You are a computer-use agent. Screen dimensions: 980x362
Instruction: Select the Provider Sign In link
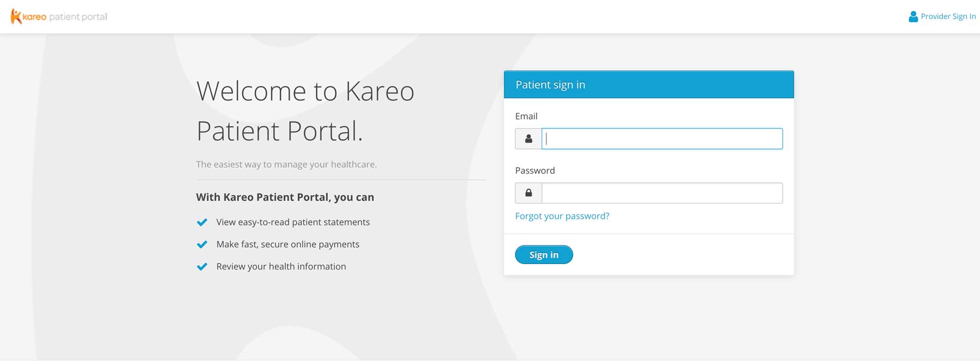point(947,16)
